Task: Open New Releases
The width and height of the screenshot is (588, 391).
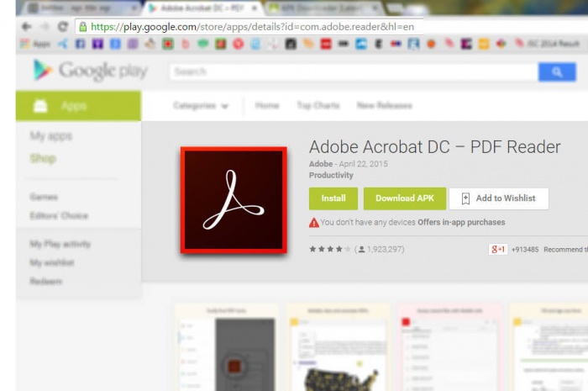Action: tap(385, 105)
